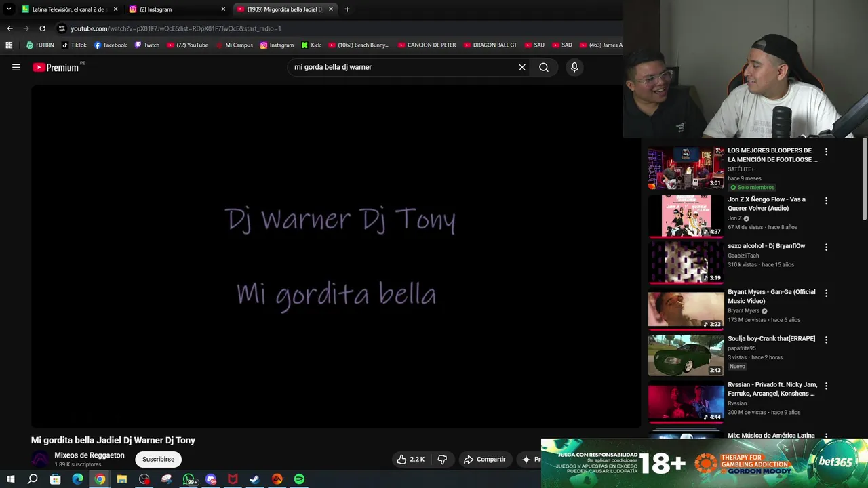Open the Jon Z X Ñengo Flow thumbnail
The height and width of the screenshot is (488, 868).
click(x=686, y=216)
